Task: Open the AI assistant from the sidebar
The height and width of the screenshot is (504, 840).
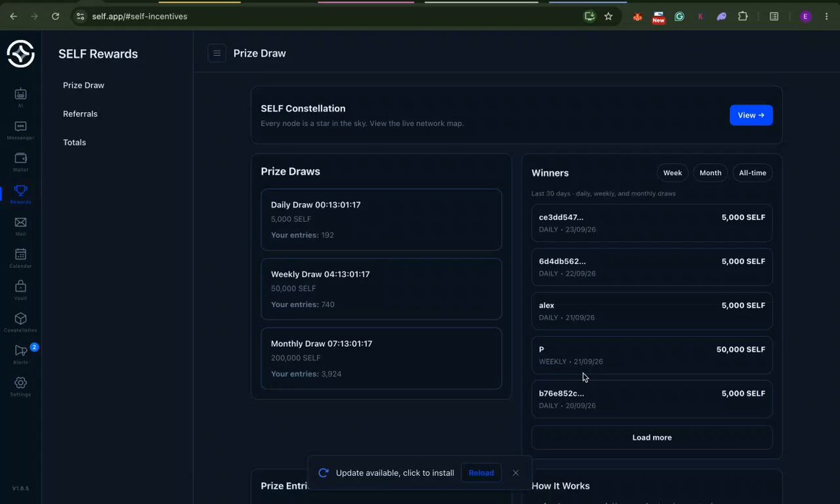Action: pyautogui.click(x=20, y=97)
